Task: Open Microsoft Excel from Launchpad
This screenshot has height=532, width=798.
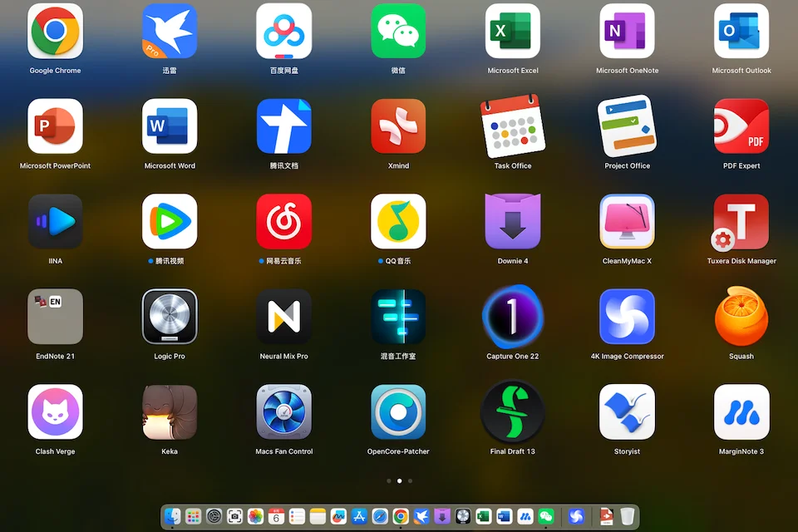Action: [513, 32]
